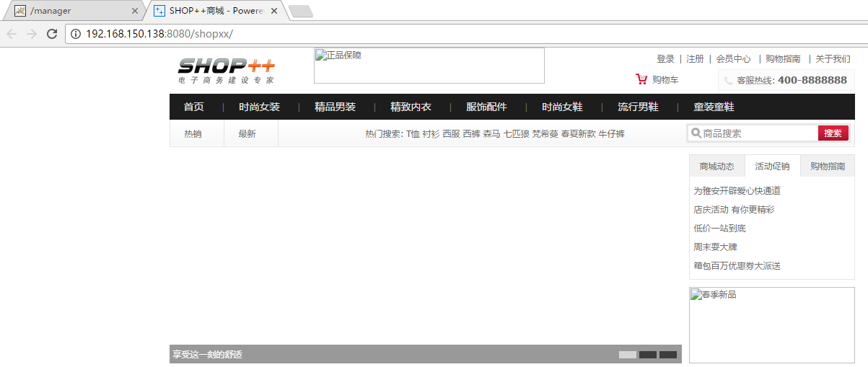Close the /manager tab
This screenshot has height=367, width=868.
(x=135, y=11)
